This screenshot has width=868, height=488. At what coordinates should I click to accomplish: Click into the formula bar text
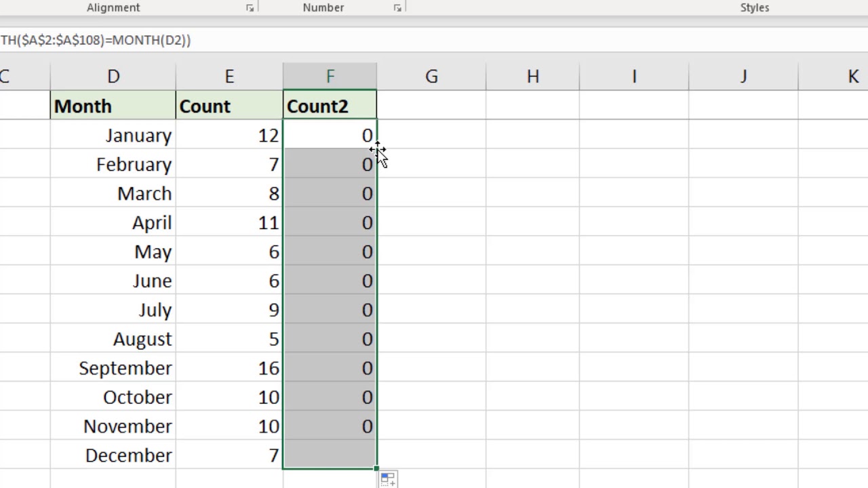coord(96,40)
